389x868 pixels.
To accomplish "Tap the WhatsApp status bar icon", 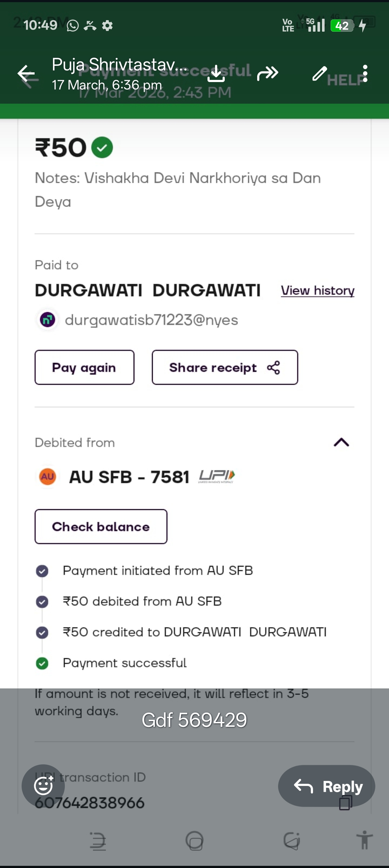I will (x=72, y=26).
